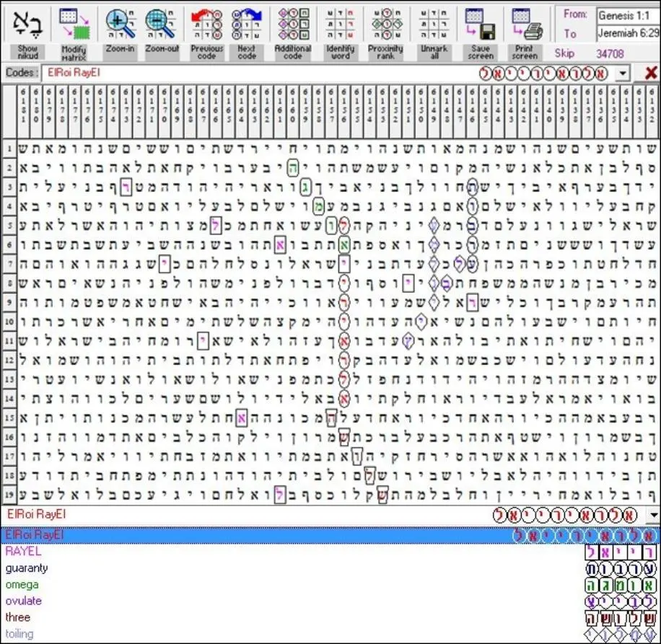Open the Codes dropdown arrow
This screenshot has height=644, width=661.
[x=623, y=73]
